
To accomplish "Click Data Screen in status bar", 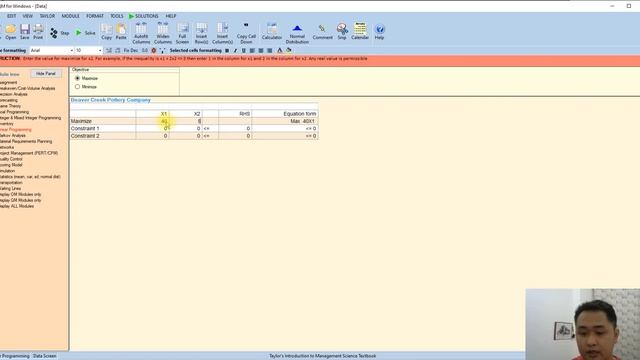I will coord(44,356).
